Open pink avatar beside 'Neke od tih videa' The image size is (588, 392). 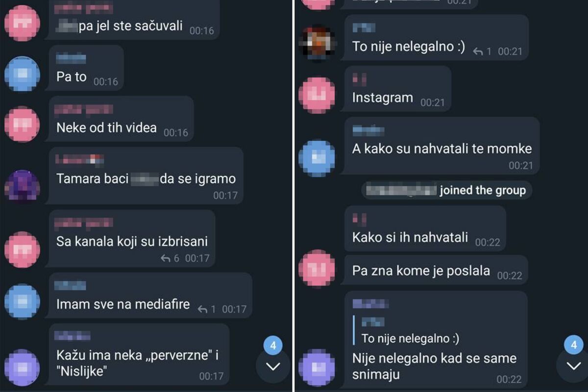coord(22,124)
